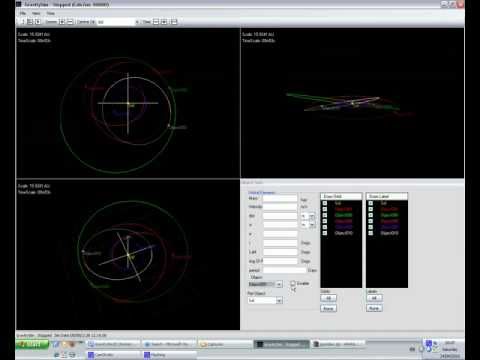Click the Arg Of P input field
480x360 pixels.
[280, 261]
